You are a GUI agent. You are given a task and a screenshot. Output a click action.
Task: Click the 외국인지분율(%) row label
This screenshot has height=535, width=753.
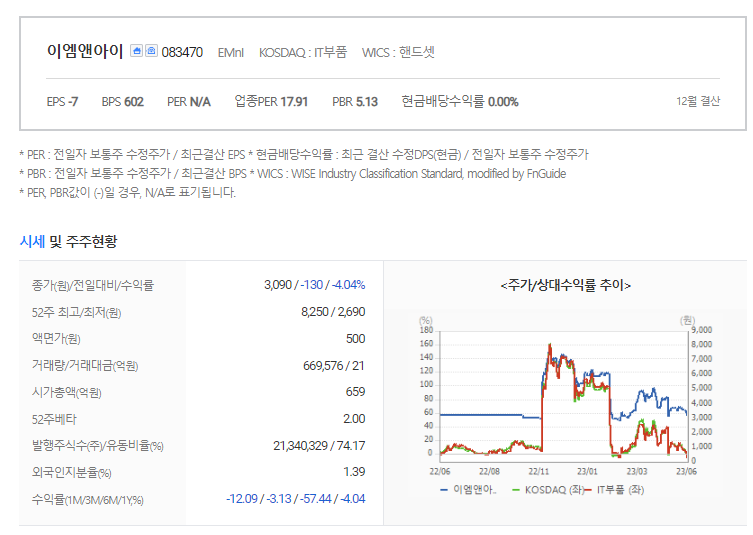click(72, 473)
